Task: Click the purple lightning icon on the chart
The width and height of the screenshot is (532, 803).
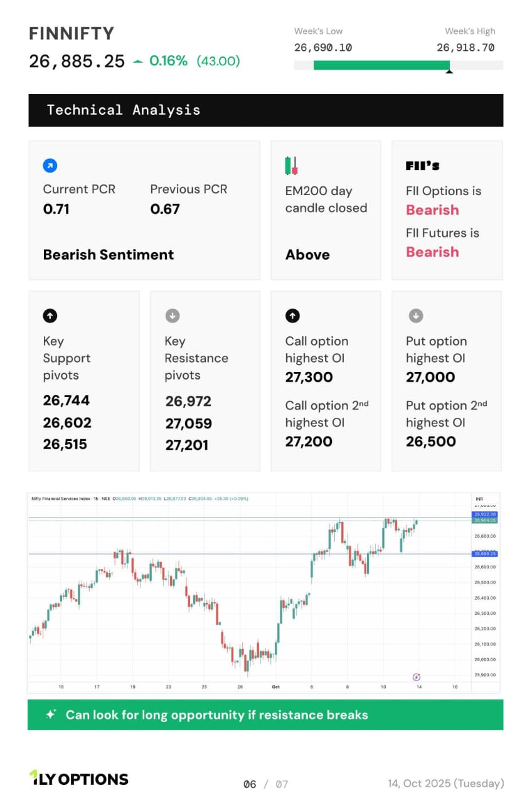Action: pos(417,677)
